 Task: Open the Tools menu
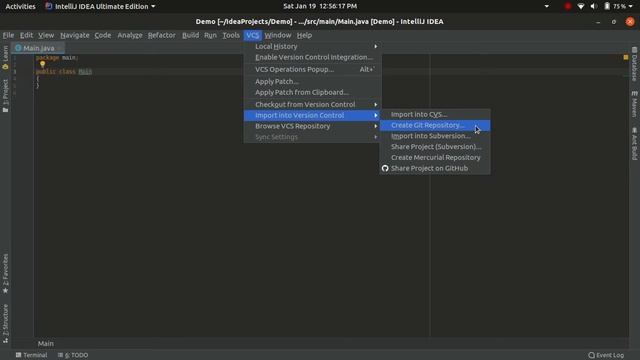[231, 35]
